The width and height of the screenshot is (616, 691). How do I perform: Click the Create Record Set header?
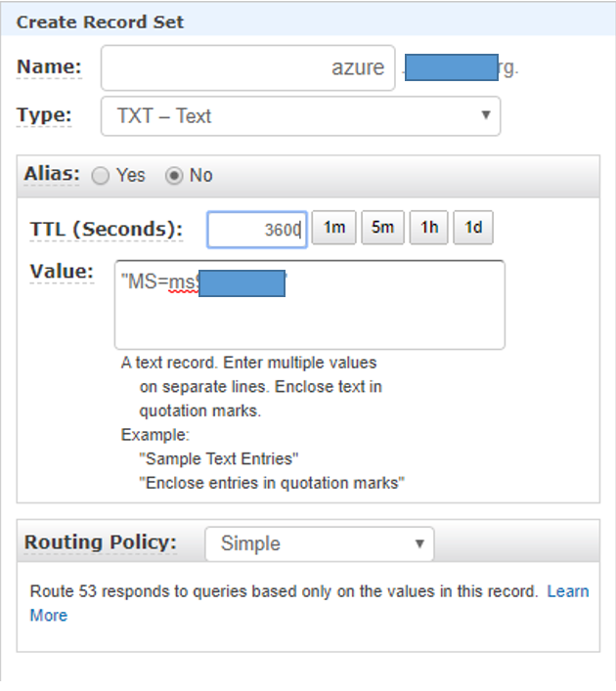pos(100,22)
